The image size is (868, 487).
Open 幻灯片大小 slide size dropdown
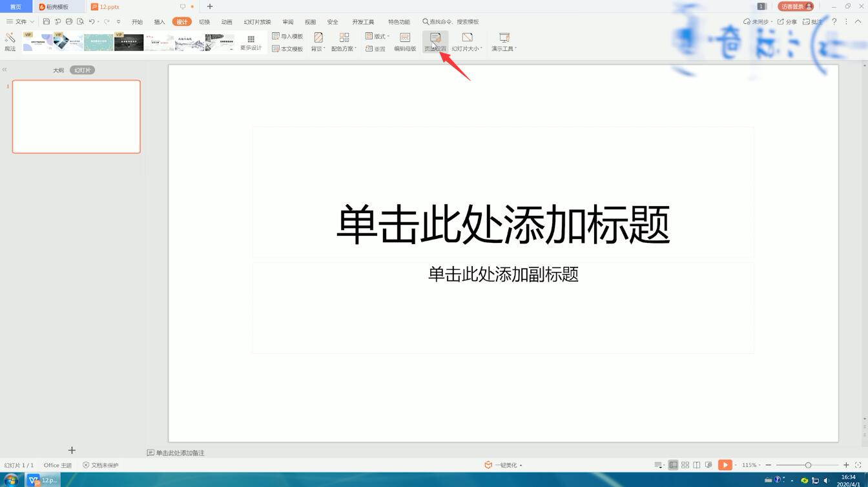467,43
